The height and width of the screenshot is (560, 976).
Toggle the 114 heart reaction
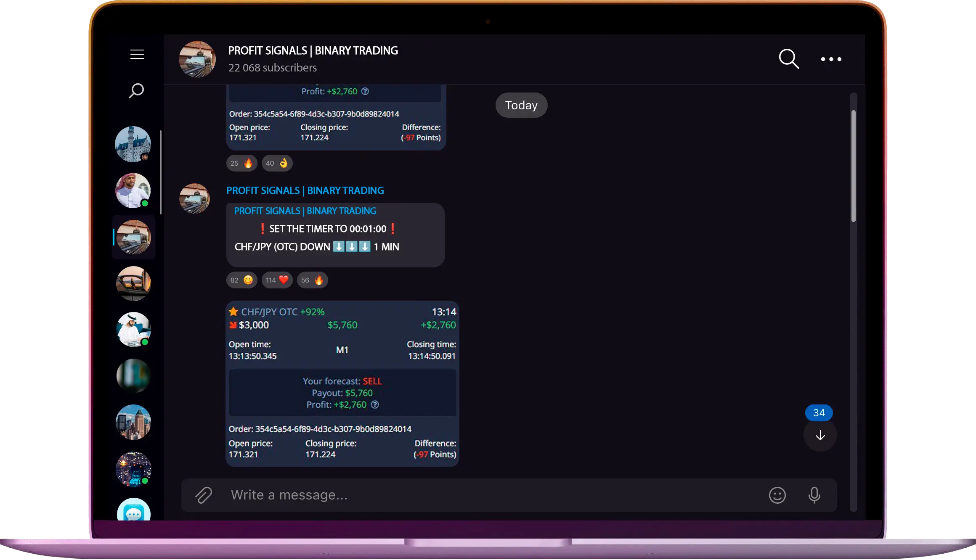(277, 280)
